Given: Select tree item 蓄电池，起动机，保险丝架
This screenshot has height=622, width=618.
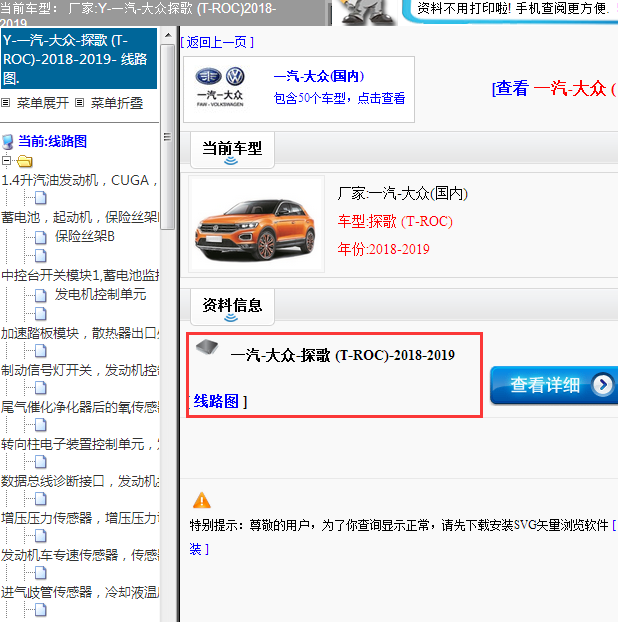Looking at the screenshot, I should [x=80, y=217].
